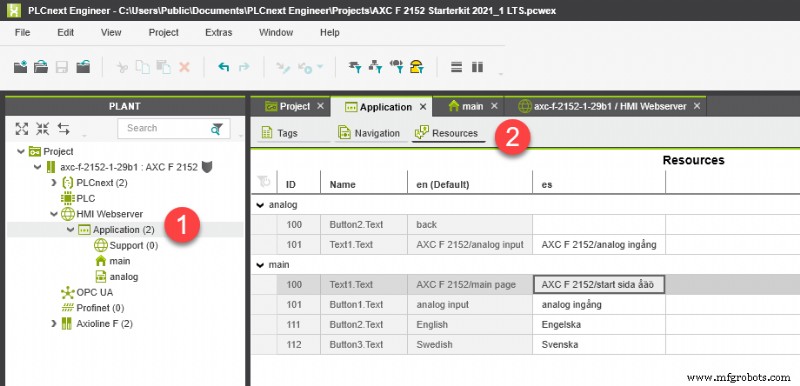Select the horizontal rows layout icon
Image resolution: width=800 pixels, height=386 pixels.
coord(457,67)
